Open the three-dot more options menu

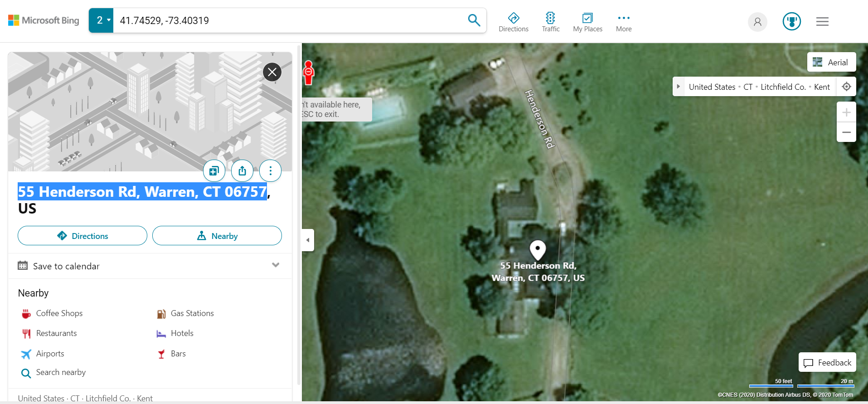pos(270,171)
